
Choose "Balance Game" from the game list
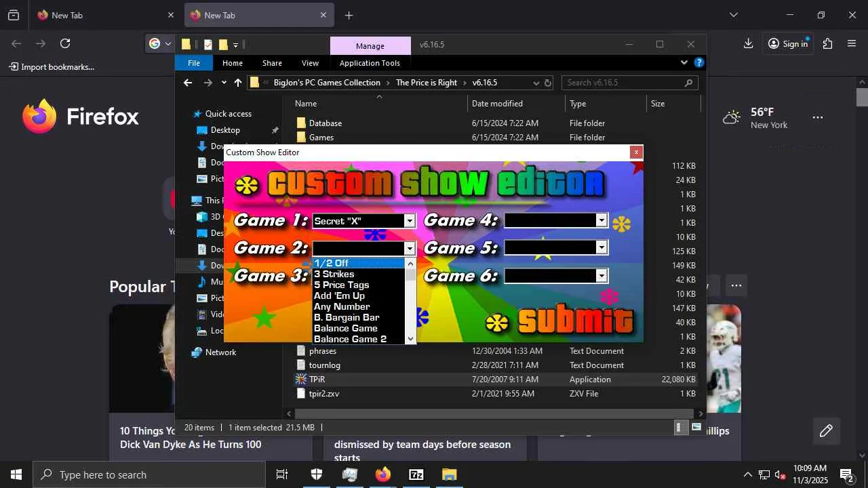coord(359,328)
